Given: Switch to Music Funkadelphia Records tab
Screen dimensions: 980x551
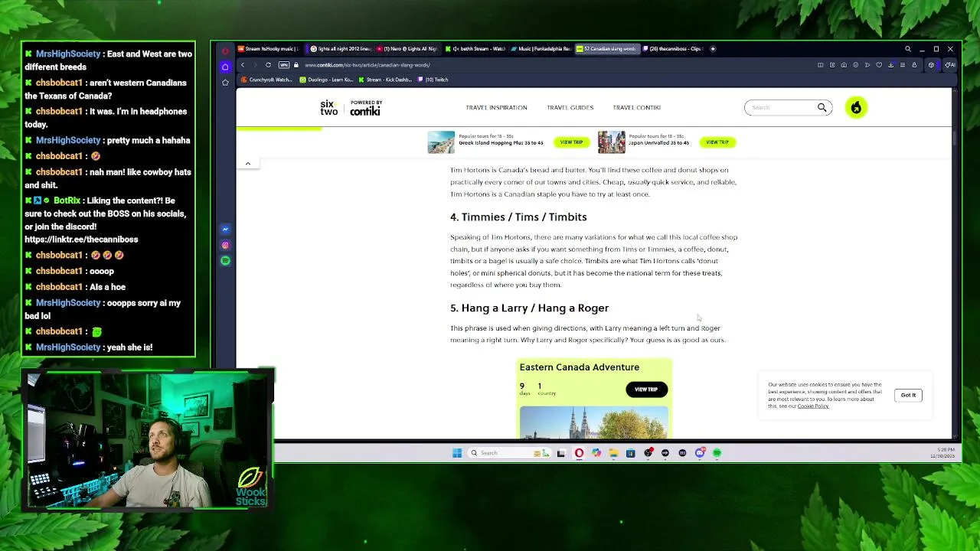Looking at the screenshot, I should [x=541, y=49].
